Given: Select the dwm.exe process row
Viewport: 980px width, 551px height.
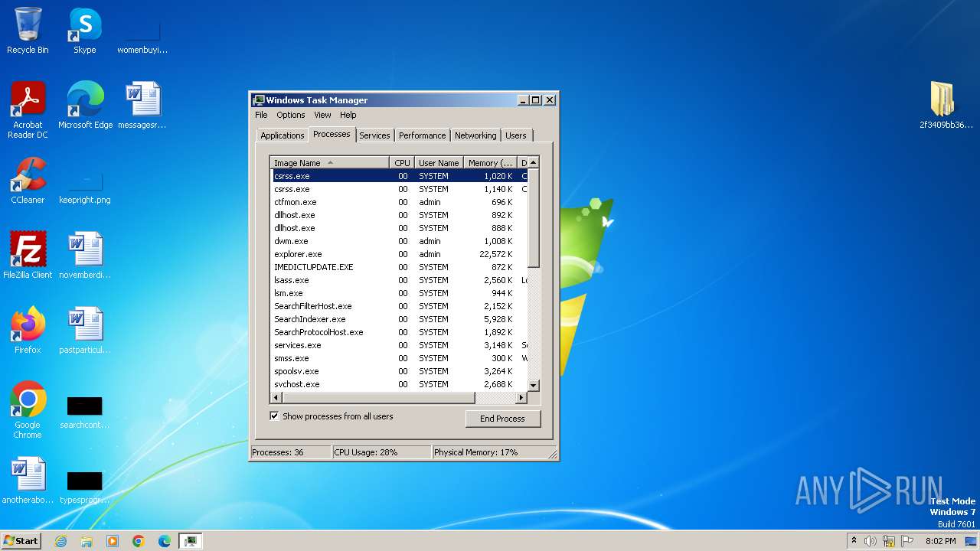Looking at the screenshot, I should coord(399,241).
